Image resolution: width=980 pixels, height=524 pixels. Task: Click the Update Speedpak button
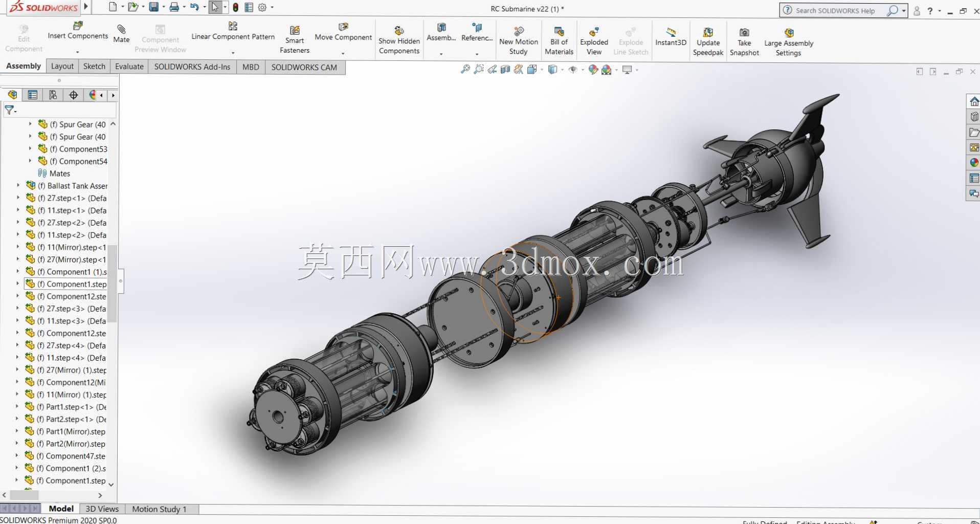pyautogui.click(x=708, y=41)
